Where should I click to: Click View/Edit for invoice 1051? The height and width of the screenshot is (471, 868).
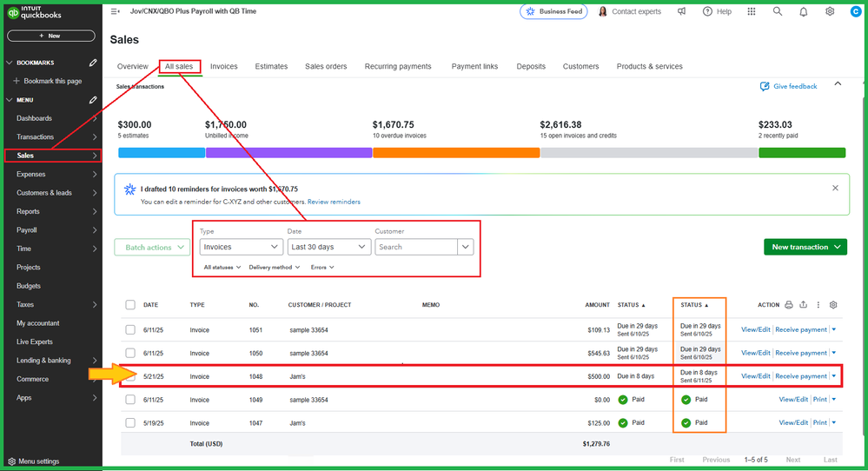click(756, 330)
